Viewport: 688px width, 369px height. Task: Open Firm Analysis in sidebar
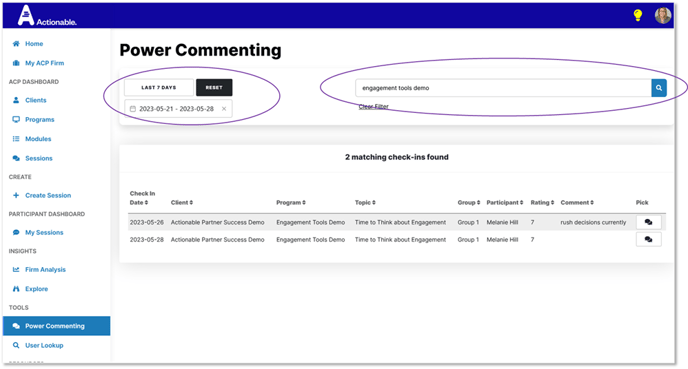[x=45, y=269]
